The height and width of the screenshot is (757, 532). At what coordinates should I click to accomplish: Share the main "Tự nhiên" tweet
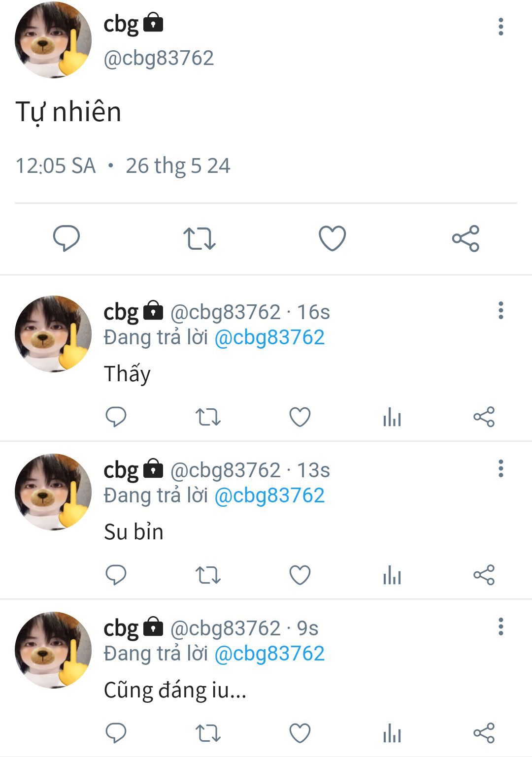coord(465,238)
